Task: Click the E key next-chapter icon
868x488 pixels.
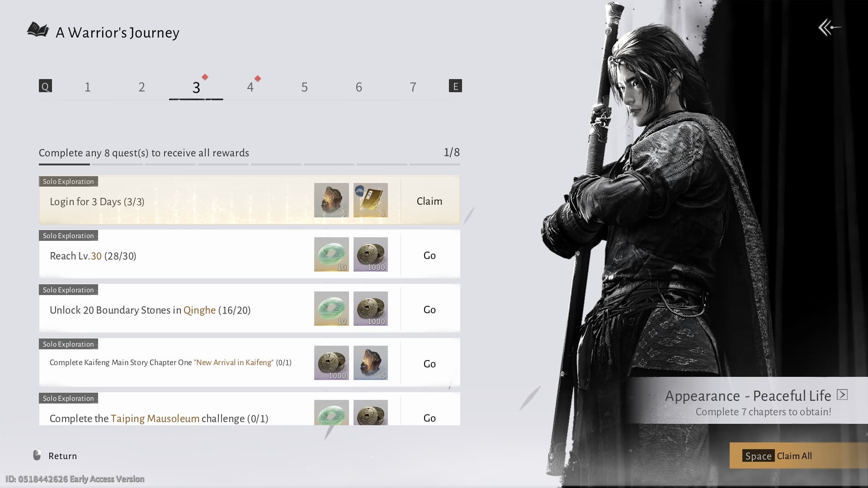Action: [x=456, y=85]
